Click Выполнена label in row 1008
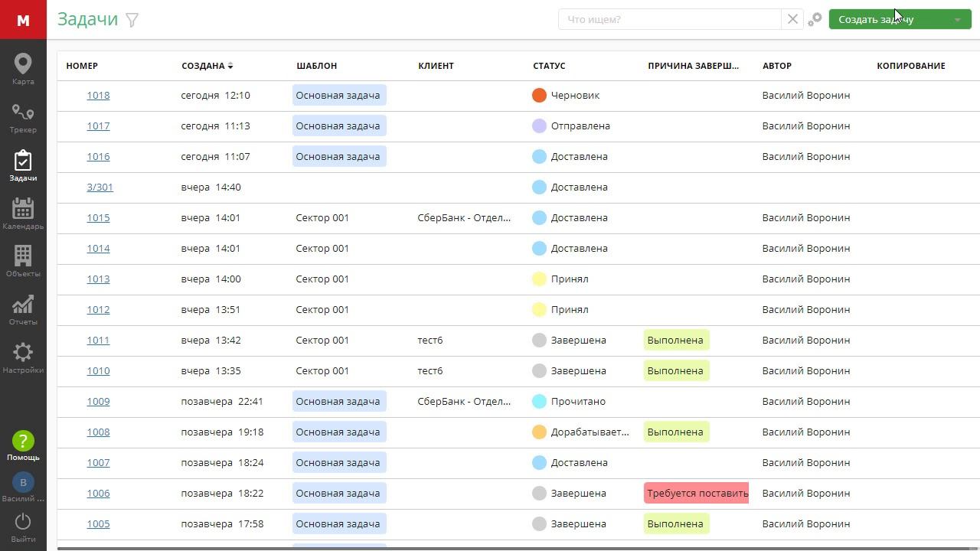Viewport: 980px width, 551px height. [x=676, y=432]
